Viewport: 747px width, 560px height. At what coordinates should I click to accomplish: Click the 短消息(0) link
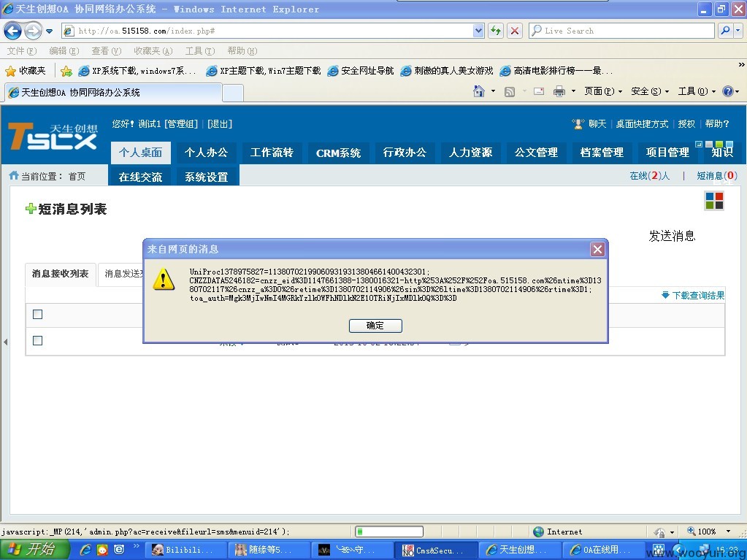(717, 176)
